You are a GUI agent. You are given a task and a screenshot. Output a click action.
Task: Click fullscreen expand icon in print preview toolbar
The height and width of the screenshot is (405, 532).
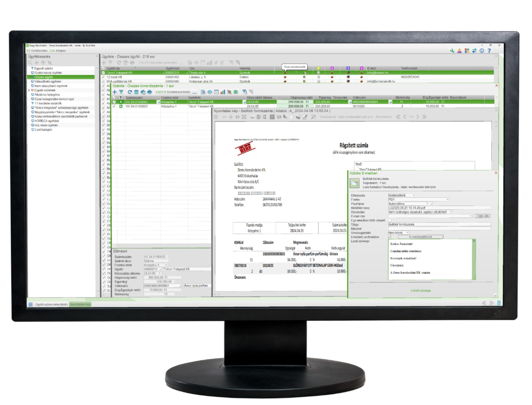(244, 117)
